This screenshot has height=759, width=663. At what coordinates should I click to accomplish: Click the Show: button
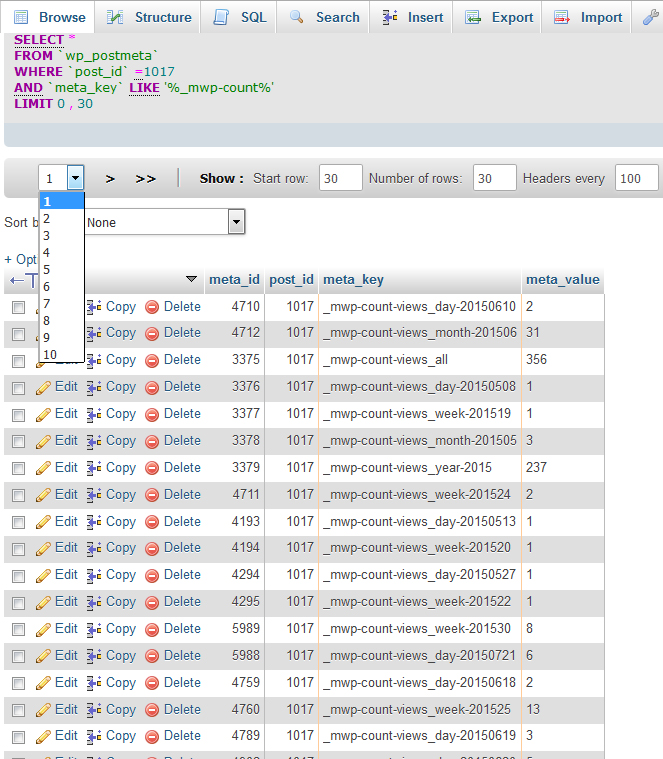(x=221, y=179)
